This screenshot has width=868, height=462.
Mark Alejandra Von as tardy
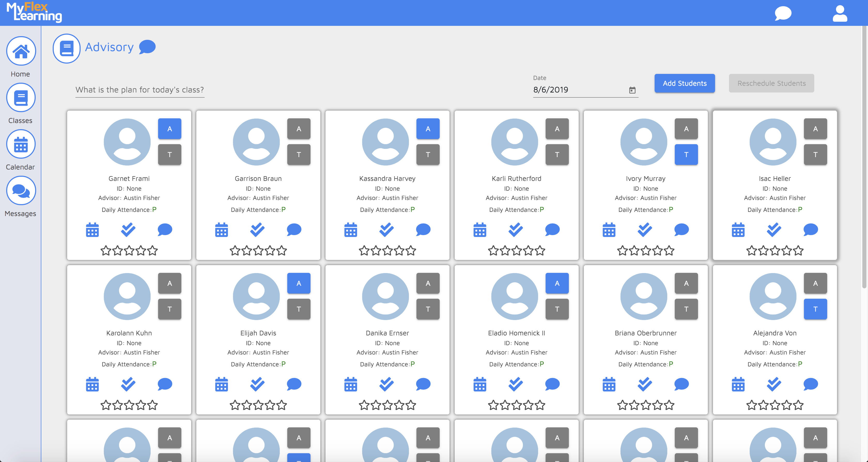pos(816,309)
